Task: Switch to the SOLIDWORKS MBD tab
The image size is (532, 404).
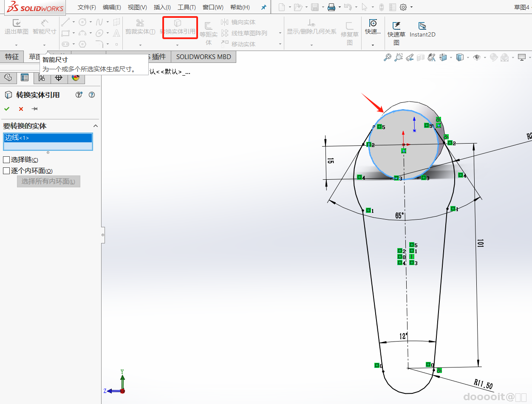Action: point(204,57)
